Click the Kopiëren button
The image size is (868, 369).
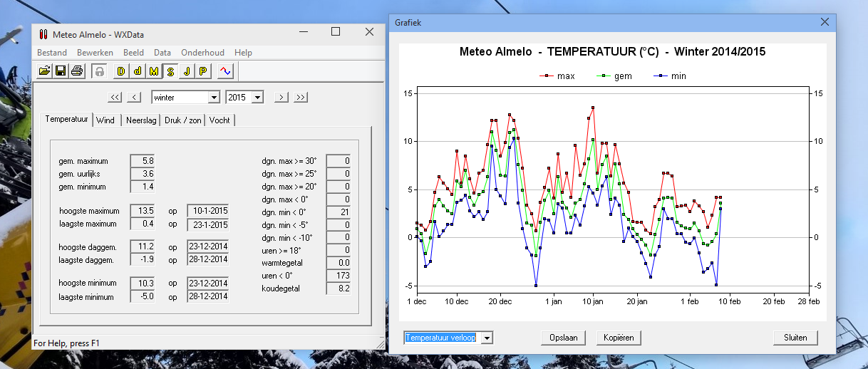tap(619, 338)
